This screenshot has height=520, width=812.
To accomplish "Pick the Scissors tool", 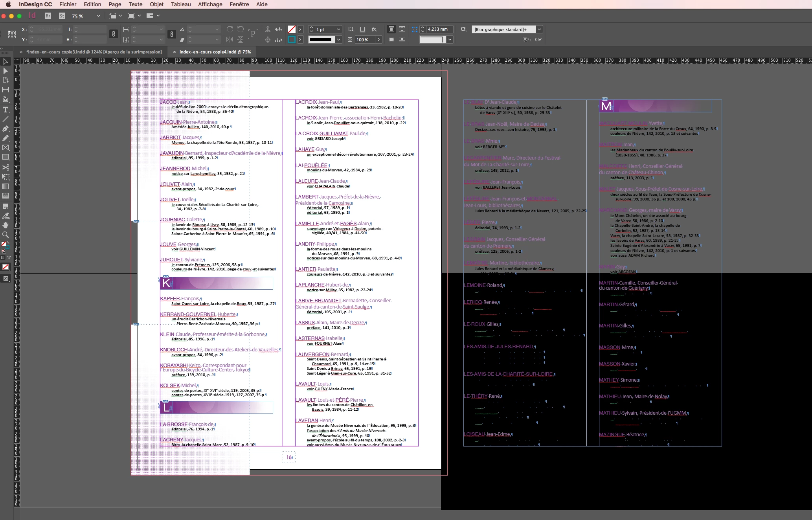I will (x=6, y=167).
